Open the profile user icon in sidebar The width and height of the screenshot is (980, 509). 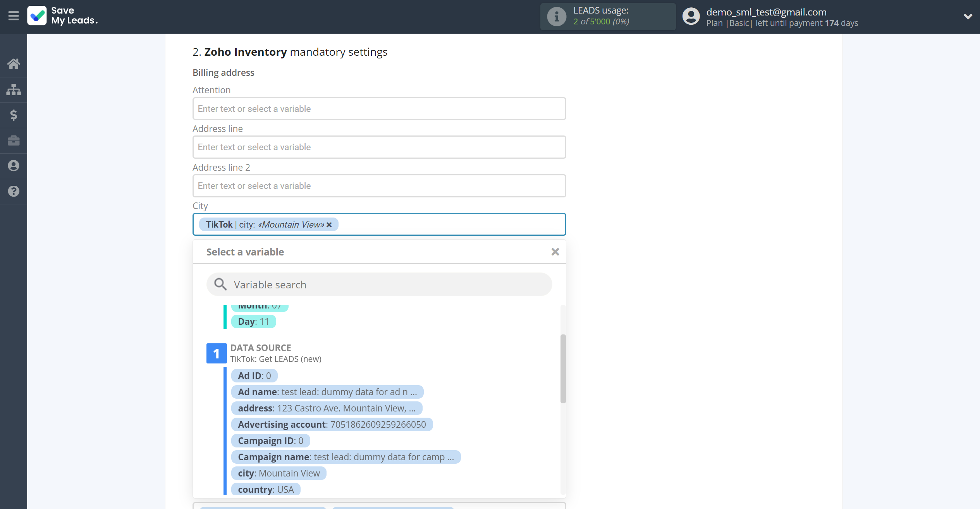[14, 166]
